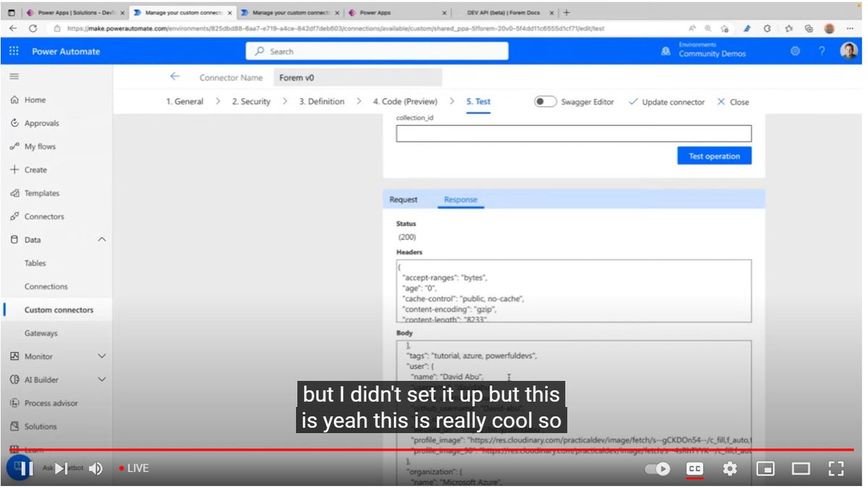The width and height of the screenshot is (868, 488).
Task: Reload the browser page
Action: (x=33, y=28)
